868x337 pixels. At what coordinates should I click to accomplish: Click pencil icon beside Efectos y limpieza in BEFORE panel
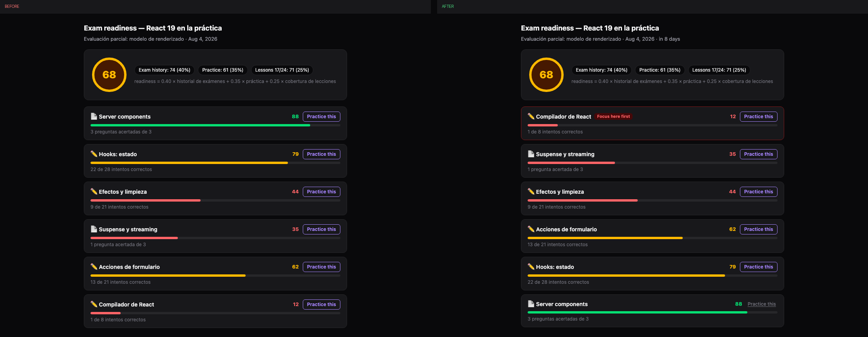click(94, 191)
